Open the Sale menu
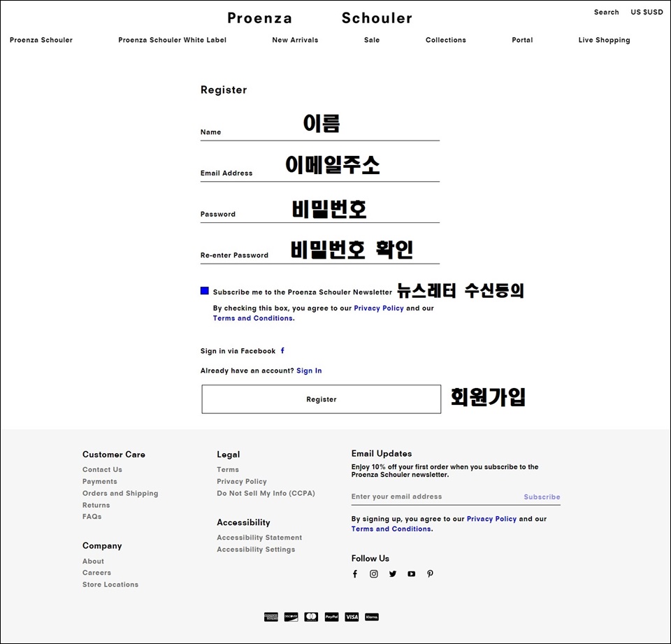Screen dimensions: 671x644 click(x=372, y=40)
